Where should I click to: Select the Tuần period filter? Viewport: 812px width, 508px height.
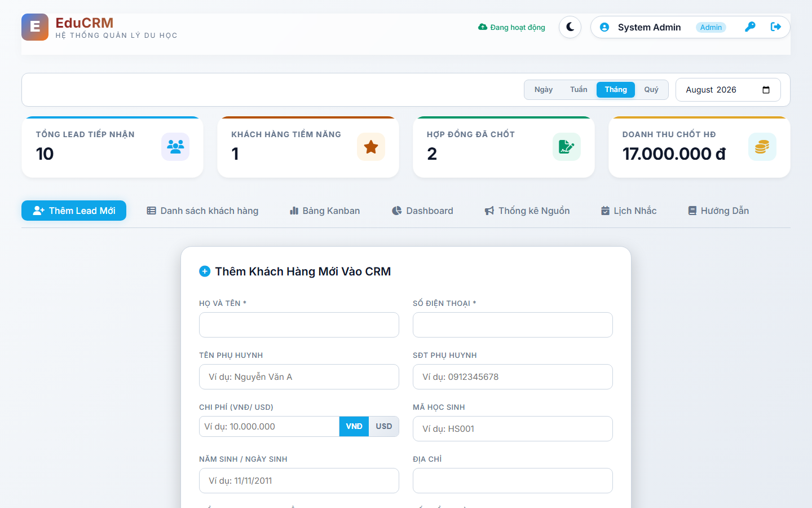point(579,90)
